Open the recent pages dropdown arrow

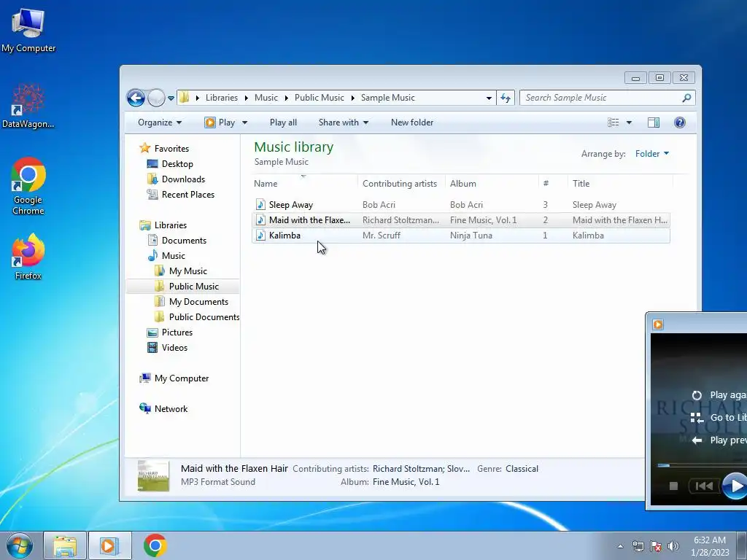[x=171, y=98]
